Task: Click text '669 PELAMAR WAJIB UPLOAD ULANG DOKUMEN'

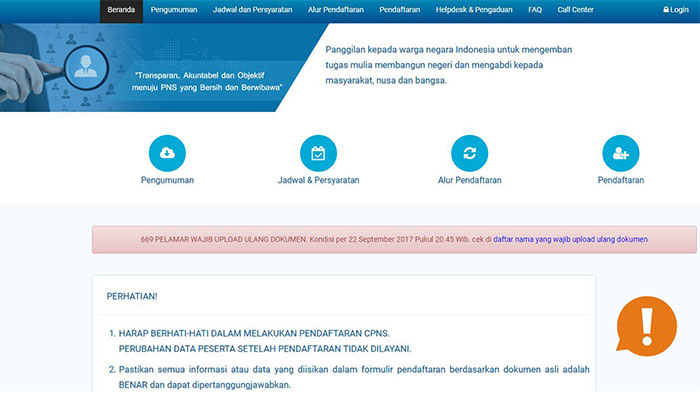Action: [x=223, y=239]
